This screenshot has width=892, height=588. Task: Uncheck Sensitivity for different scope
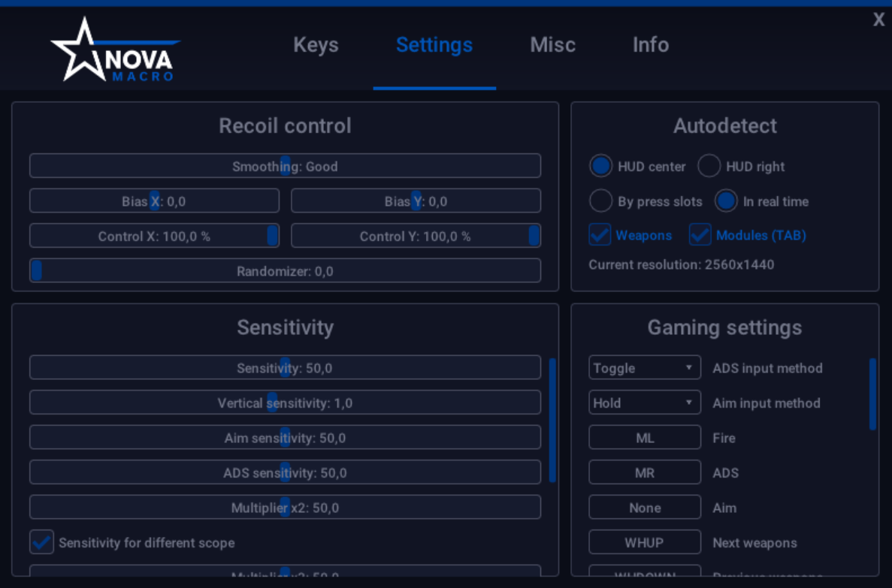(41, 542)
